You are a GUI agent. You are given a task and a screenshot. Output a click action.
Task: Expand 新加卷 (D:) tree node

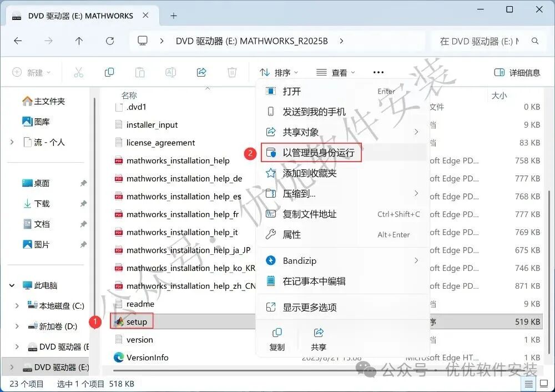tap(17, 326)
